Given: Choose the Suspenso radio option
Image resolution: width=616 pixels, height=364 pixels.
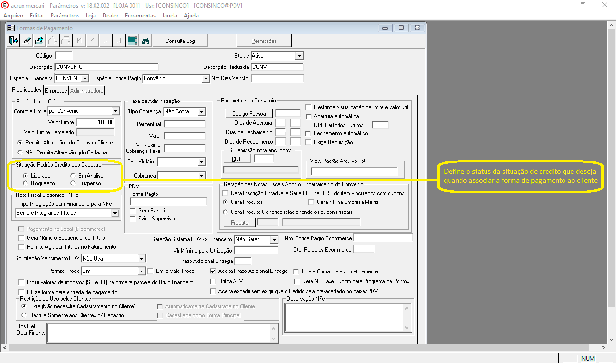Looking at the screenshot, I should (73, 183).
